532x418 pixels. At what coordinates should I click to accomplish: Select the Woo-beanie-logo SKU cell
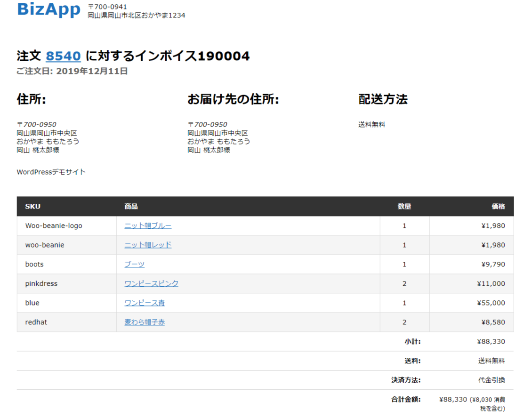(x=54, y=226)
